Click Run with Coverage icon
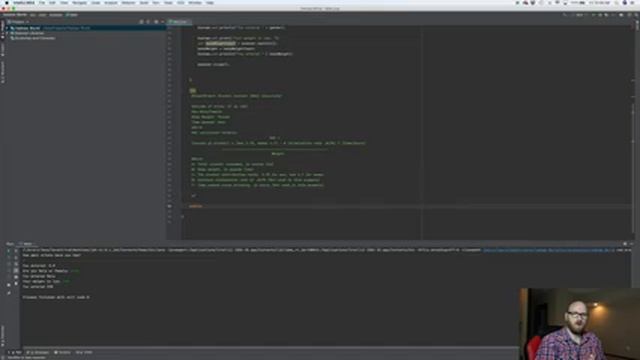 pos(606,15)
